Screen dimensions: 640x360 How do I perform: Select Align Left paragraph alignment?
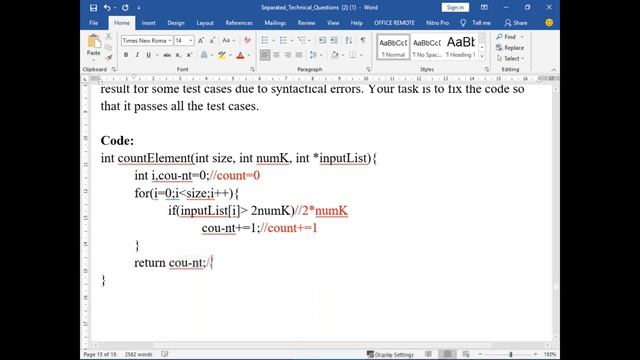pos(265,55)
